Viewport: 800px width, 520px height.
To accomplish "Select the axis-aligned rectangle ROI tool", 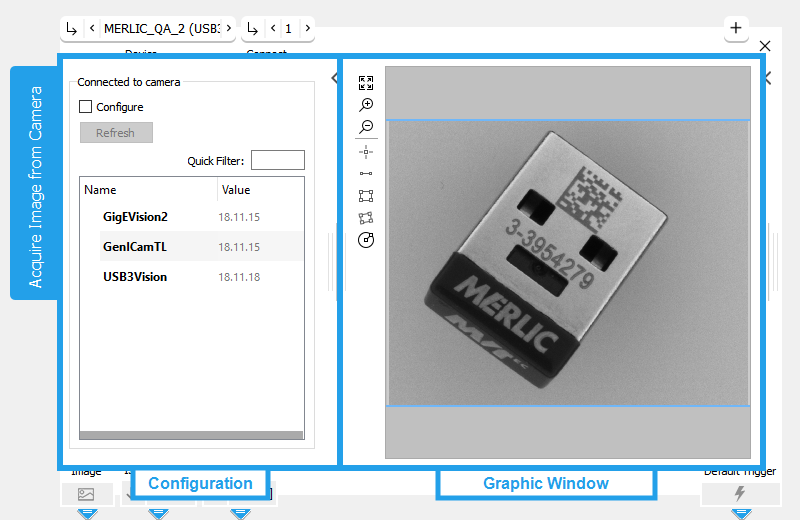I will [366, 195].
